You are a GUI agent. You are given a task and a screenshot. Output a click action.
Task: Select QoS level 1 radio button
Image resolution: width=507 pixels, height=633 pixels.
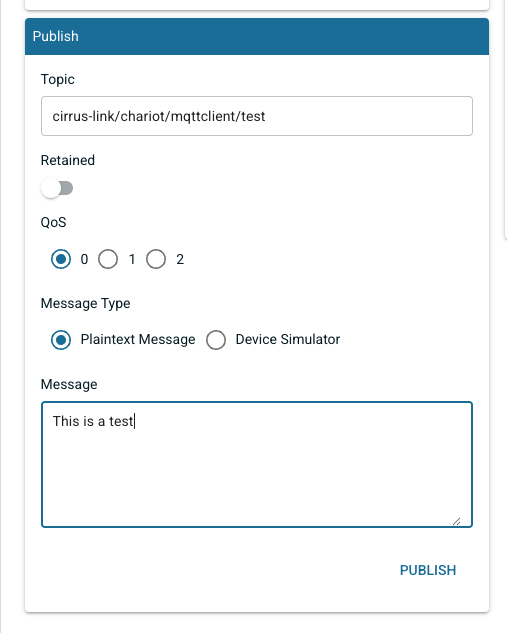click(x=108, y=259)
